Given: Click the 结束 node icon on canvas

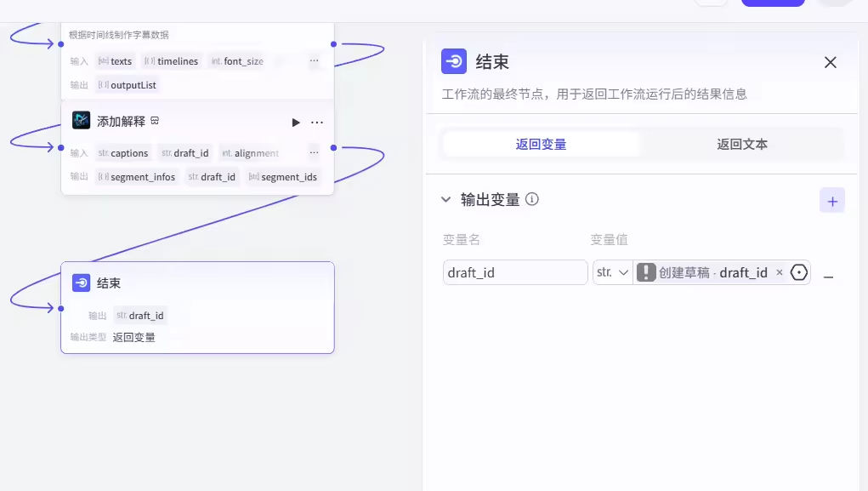Looking at the screenshot, I should pyautogui.click(x=82, y=283).
